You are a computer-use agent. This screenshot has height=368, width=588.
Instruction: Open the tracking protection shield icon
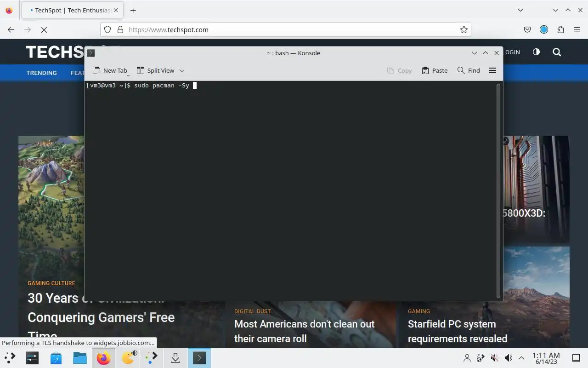[107, 29]
